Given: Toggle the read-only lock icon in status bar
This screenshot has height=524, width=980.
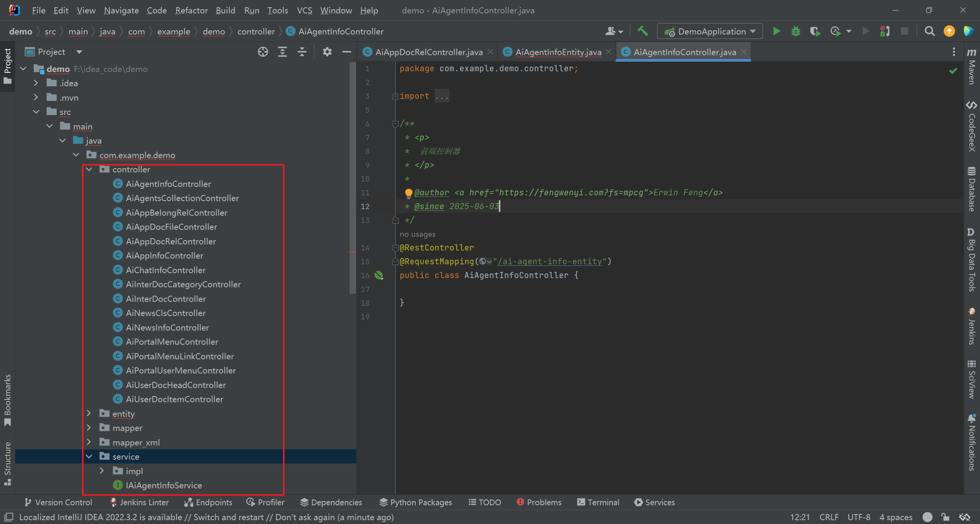Looking at the screenshot, I should [946, 517].
